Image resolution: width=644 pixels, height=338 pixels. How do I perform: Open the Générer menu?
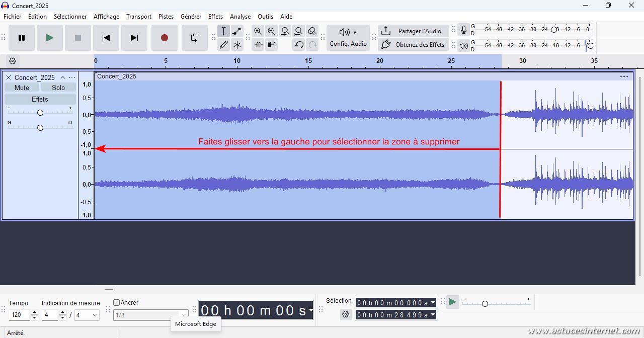pyautogui.click(x=191, y=17)
